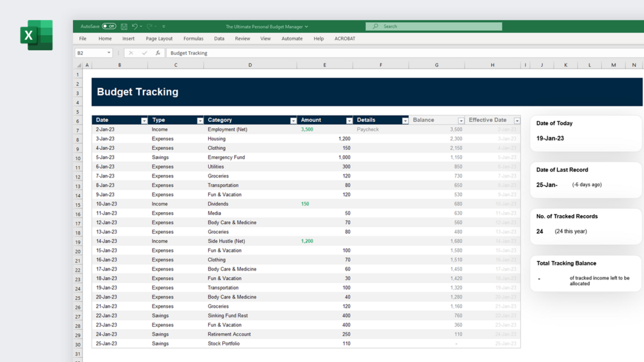Open the Details column filter dropdown
Screen dimensions: 644x362
tap(404, 120)
